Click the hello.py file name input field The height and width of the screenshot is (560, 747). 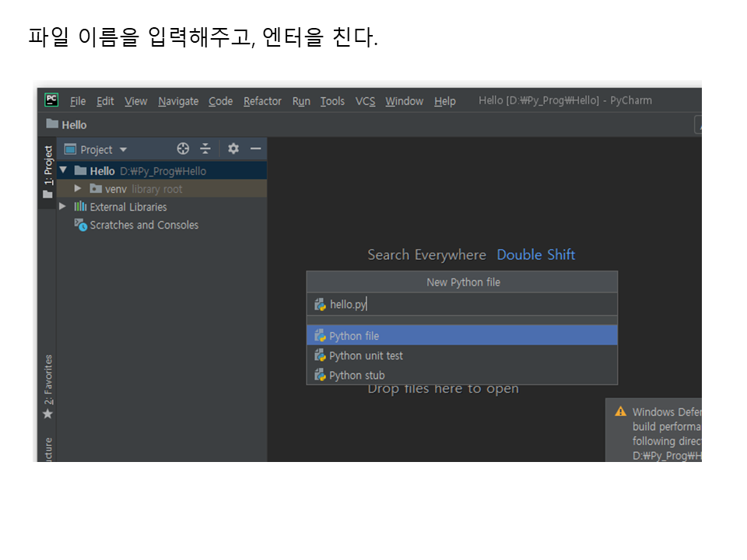pyautogui.click(x=467, y=304)
